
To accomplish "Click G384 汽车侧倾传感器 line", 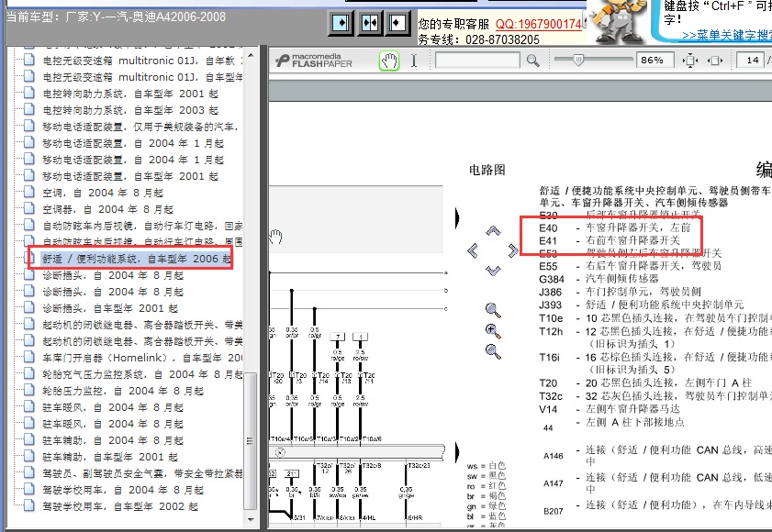I will coord(599,279).
